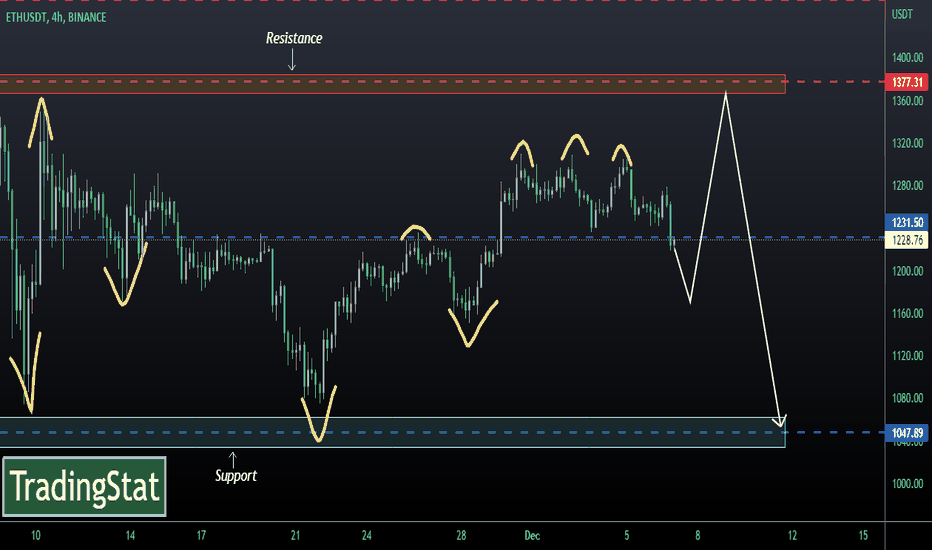This screenshot has height=550, width=932.
Task: Click date 12 on the time axis
Action: (x=792, y=536)
